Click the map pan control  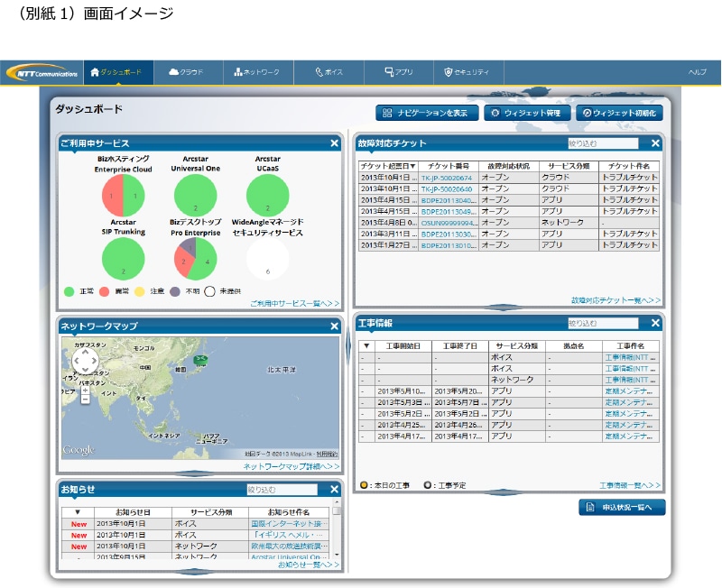86,361
